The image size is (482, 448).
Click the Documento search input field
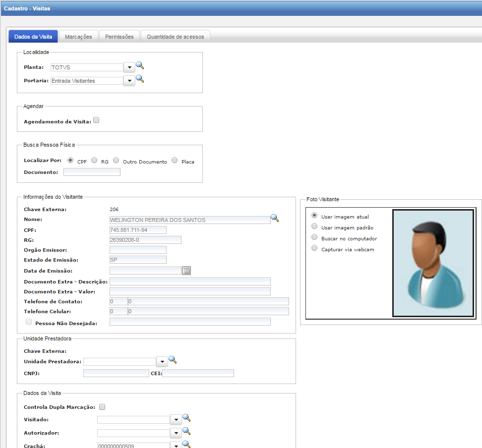(92, 172)
